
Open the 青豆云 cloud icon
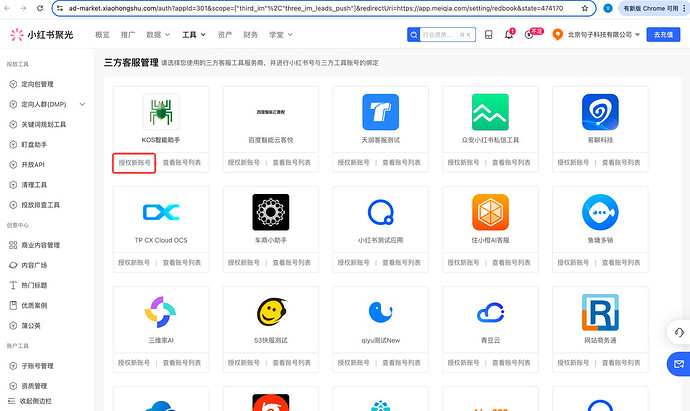point(490,312)
